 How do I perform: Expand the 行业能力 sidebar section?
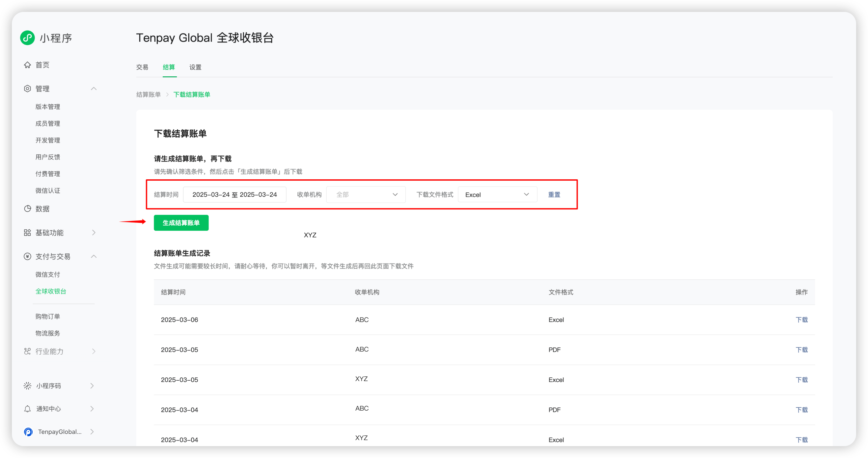[94, 351]
